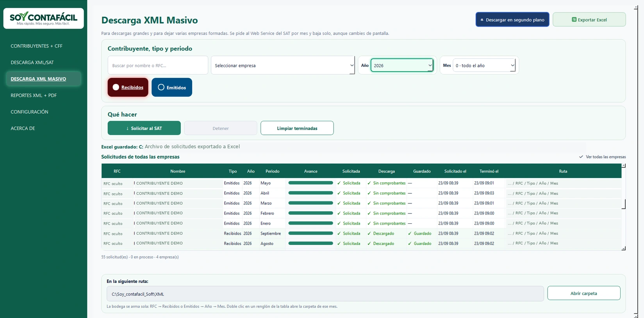This screenshot has width=644, height=318.
Task: Click the Guardado column header
Action: click(x=422, y=171)
